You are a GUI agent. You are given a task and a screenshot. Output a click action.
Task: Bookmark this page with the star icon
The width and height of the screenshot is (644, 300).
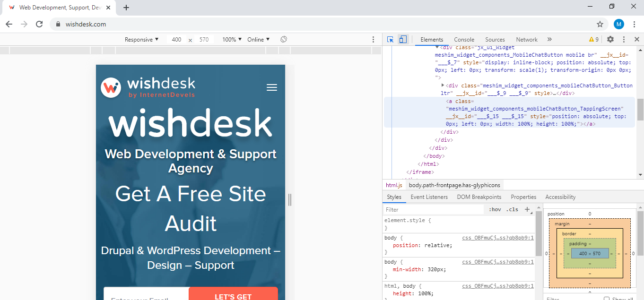(x=600, y=24)
